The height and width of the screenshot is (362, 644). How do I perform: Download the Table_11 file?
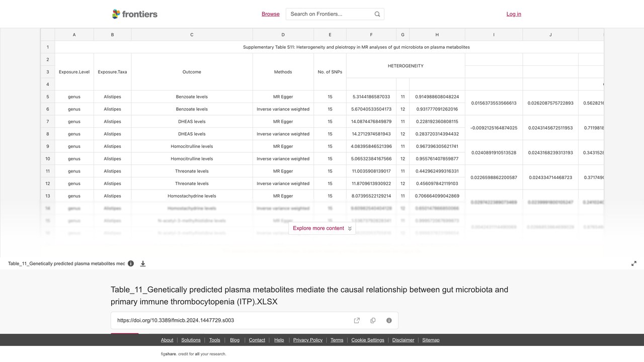pos(143,263)
